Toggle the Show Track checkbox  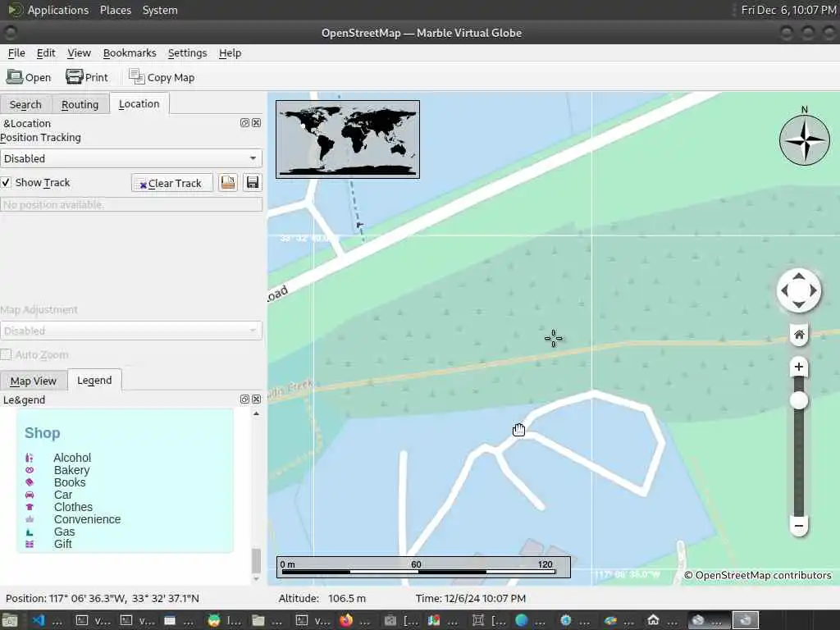[6, 183]
